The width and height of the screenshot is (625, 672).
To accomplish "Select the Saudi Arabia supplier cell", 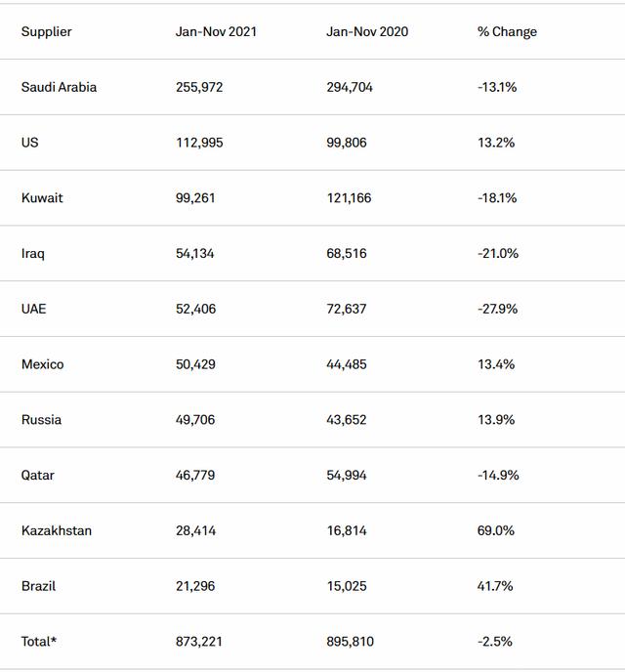I will coord(59,87).
